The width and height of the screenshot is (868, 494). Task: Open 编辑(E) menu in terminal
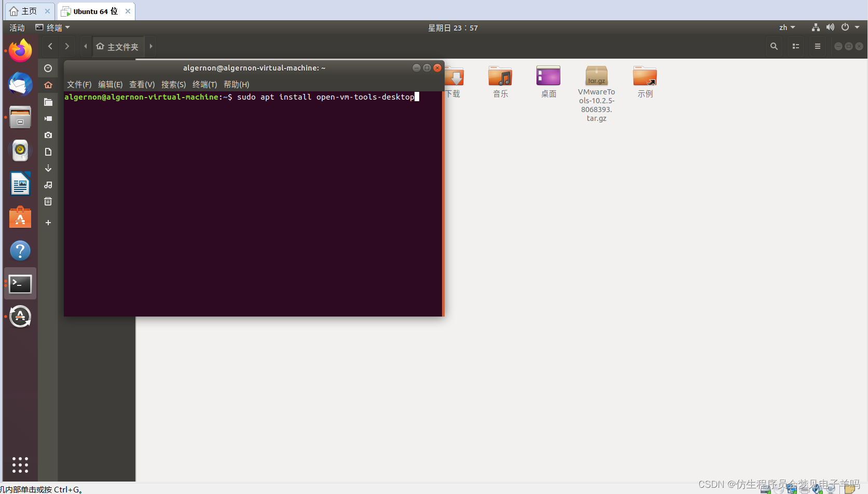[x=111, y=85]
